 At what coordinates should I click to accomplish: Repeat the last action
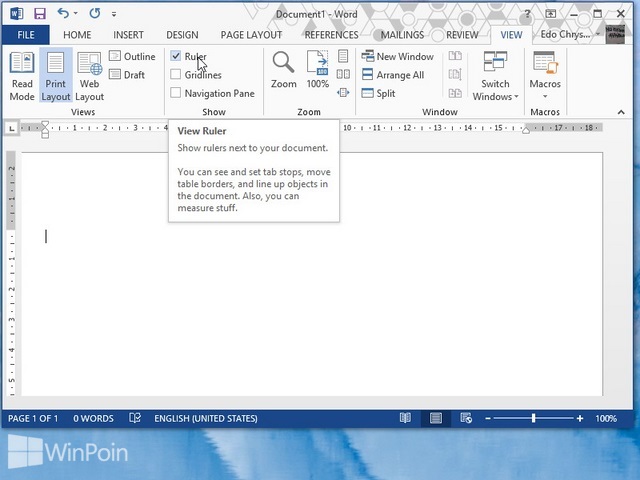coord(95,13)
